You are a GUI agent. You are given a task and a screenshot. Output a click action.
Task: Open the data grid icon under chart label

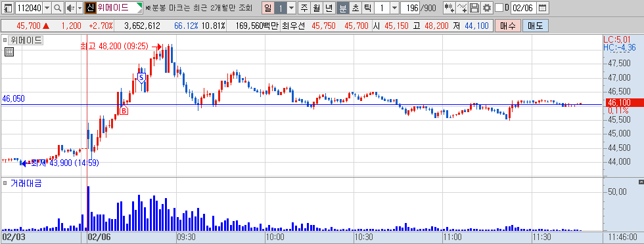(x=9, y=52)
